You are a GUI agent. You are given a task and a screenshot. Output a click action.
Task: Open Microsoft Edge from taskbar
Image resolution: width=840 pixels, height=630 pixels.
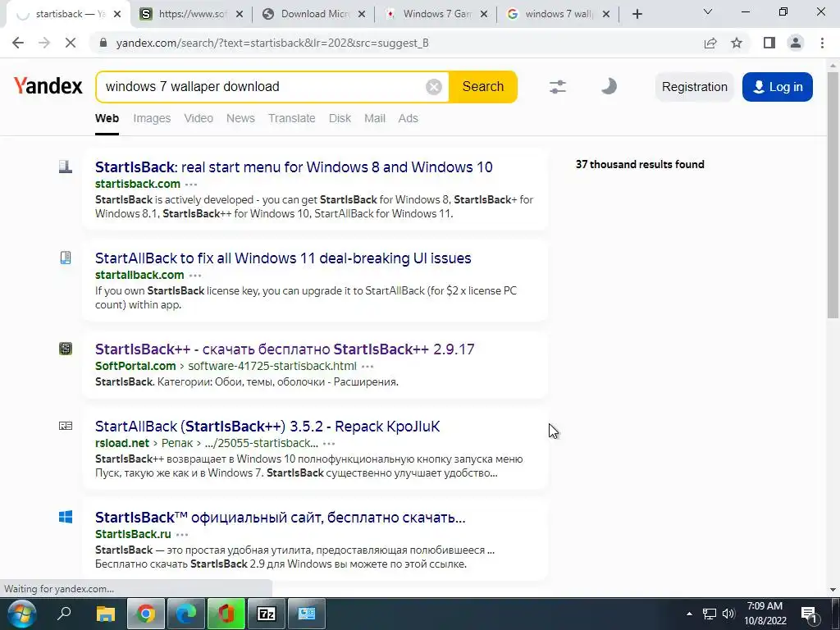pos(186,614)
